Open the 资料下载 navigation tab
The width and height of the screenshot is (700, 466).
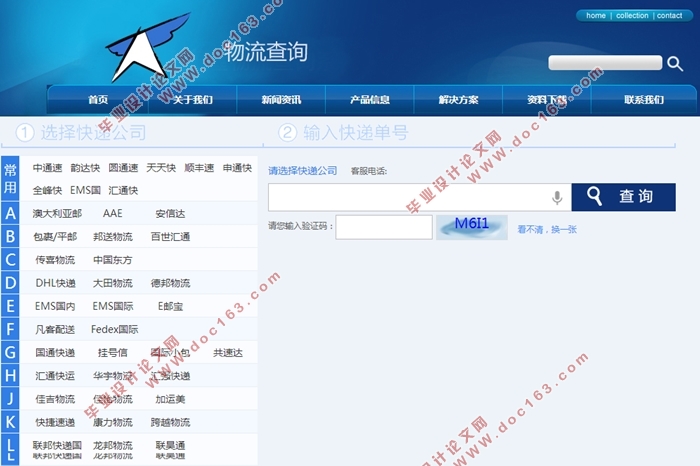(547, 100)
